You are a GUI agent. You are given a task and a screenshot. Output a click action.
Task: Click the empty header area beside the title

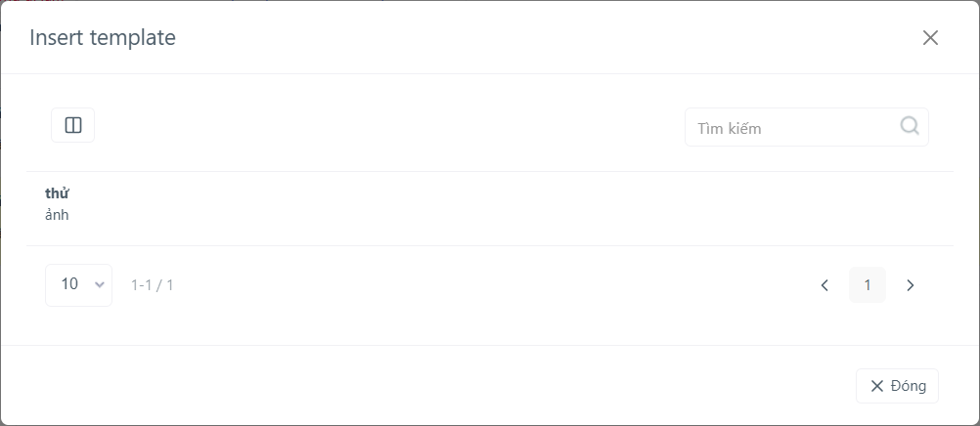544,37
